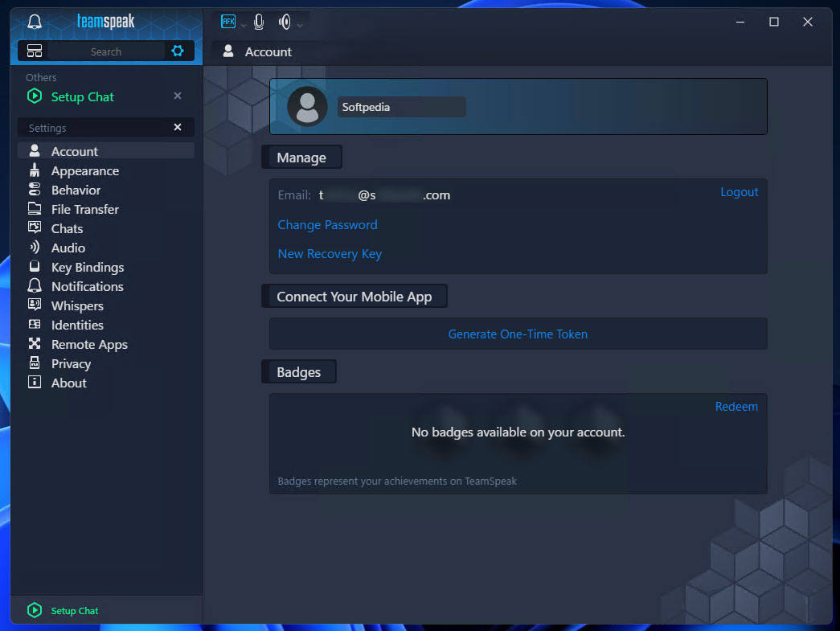Click the Manage section heading

coord(301,158)
